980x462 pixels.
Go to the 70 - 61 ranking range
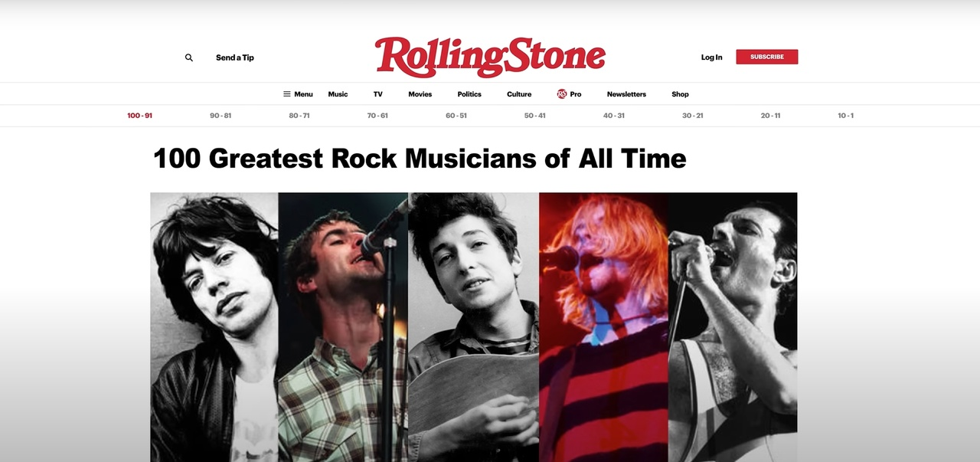pos(377,116)
